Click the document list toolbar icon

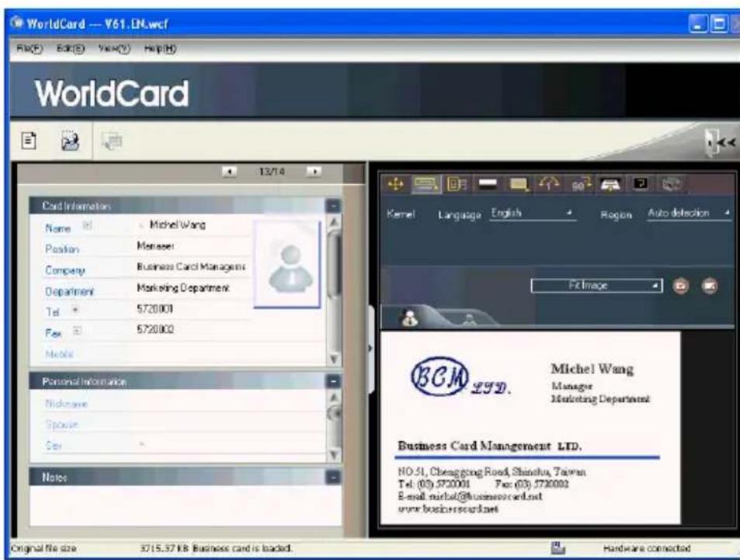[x=29, y=141]
